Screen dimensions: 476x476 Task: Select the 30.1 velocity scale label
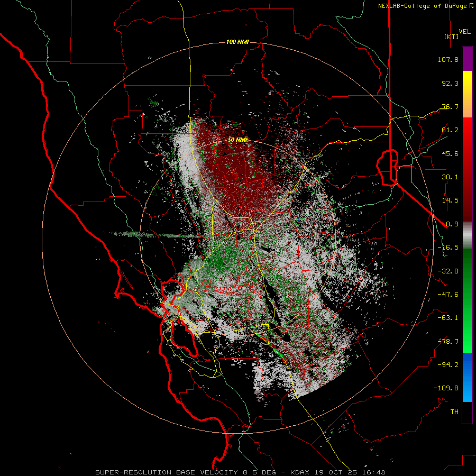pos(450,177)
